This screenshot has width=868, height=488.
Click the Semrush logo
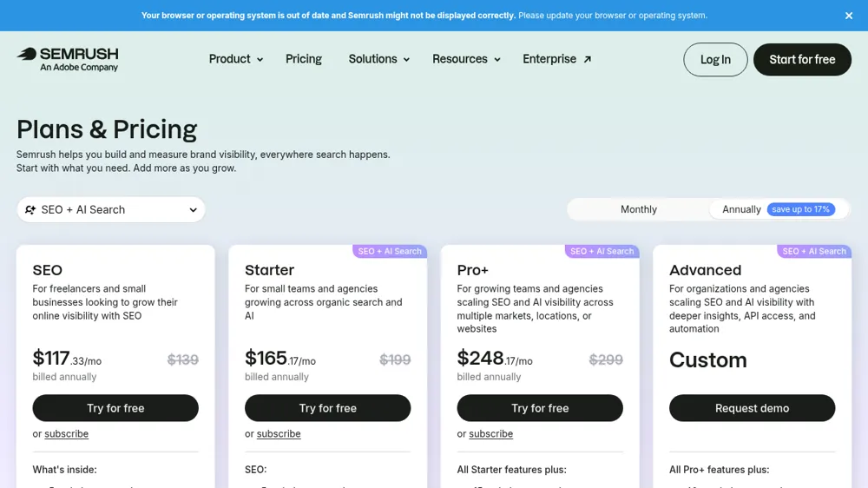coord(68,59)
